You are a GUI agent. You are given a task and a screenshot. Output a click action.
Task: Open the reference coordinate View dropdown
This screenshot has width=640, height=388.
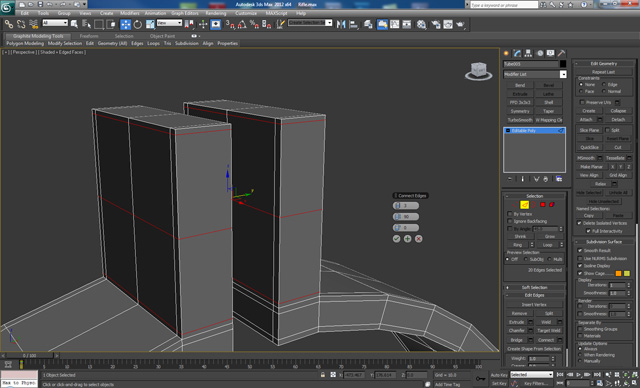[169, 23]
